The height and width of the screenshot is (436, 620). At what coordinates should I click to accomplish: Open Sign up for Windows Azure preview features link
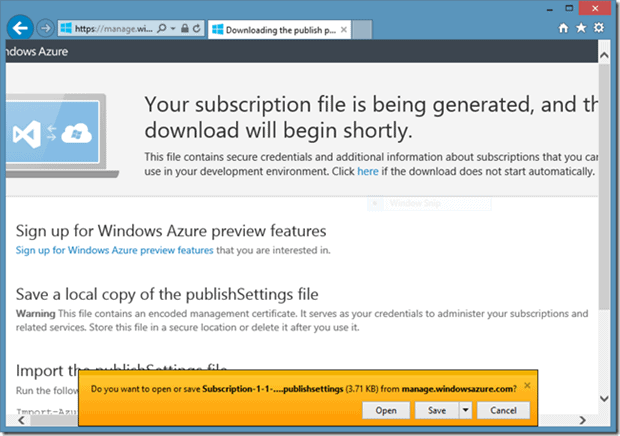tap(115, 250)
